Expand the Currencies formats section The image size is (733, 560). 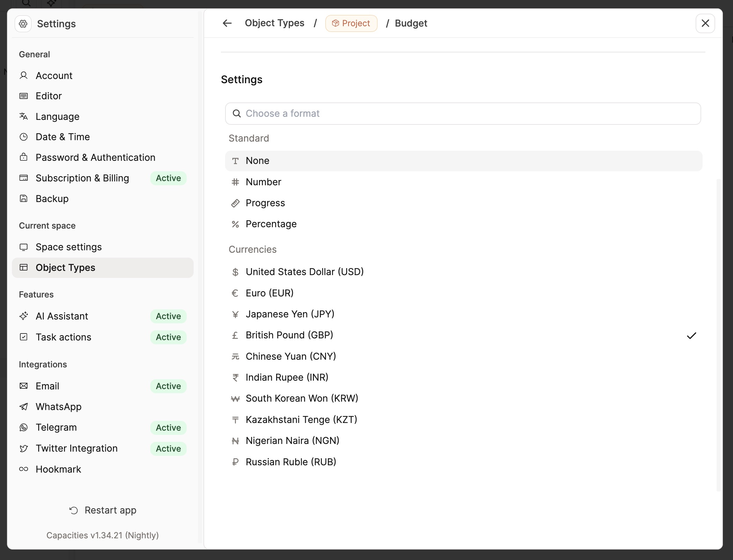pyautogui.click(x=252, y=249)
